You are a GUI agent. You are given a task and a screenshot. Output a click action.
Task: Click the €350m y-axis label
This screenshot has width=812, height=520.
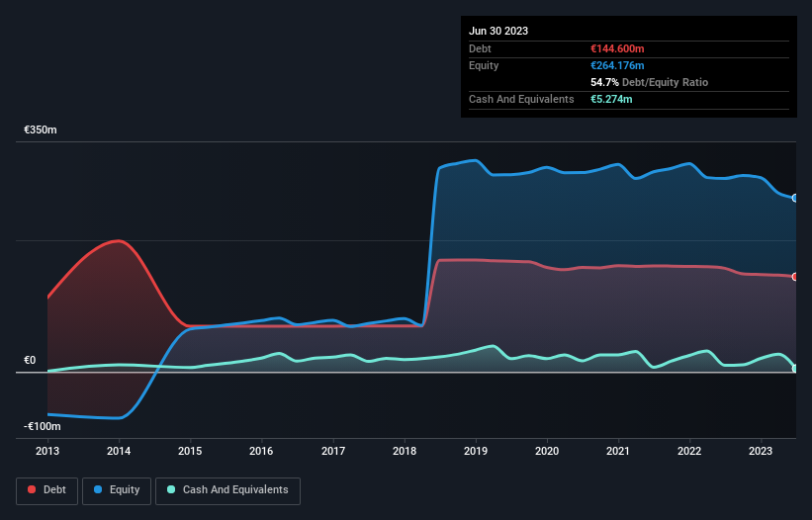click(x=41, y=130)
